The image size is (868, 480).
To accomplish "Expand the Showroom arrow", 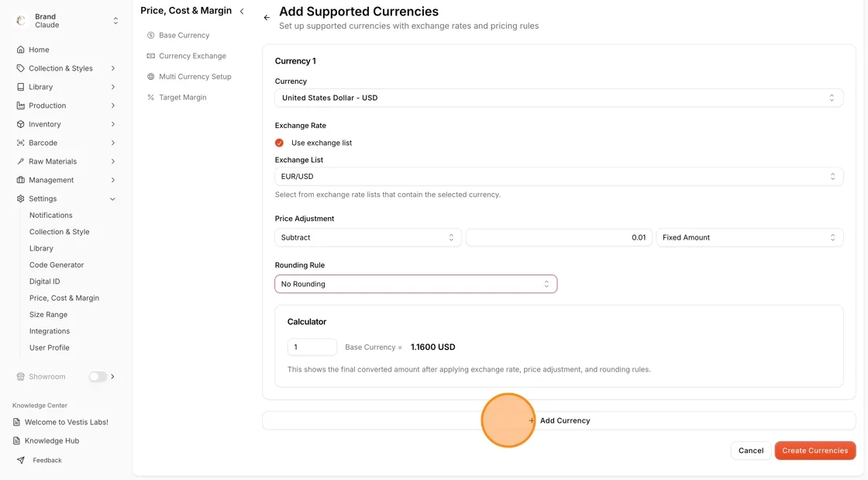I will [113, 376].
